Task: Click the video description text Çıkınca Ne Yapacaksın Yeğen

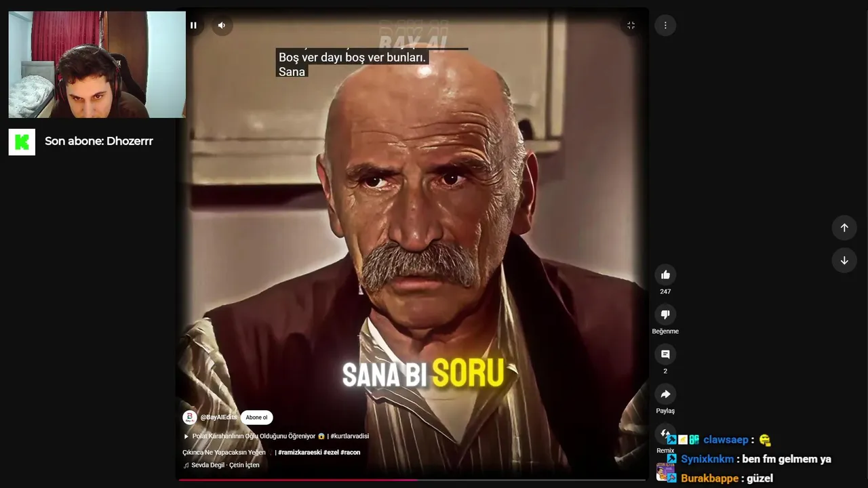Action: click(224, 452)
